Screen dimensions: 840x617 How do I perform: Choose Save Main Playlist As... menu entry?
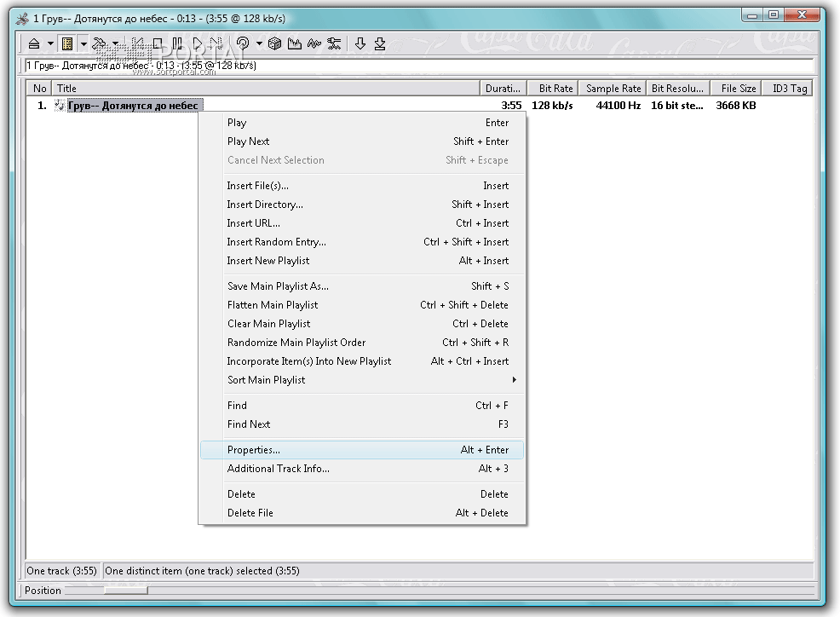[362, 286]
